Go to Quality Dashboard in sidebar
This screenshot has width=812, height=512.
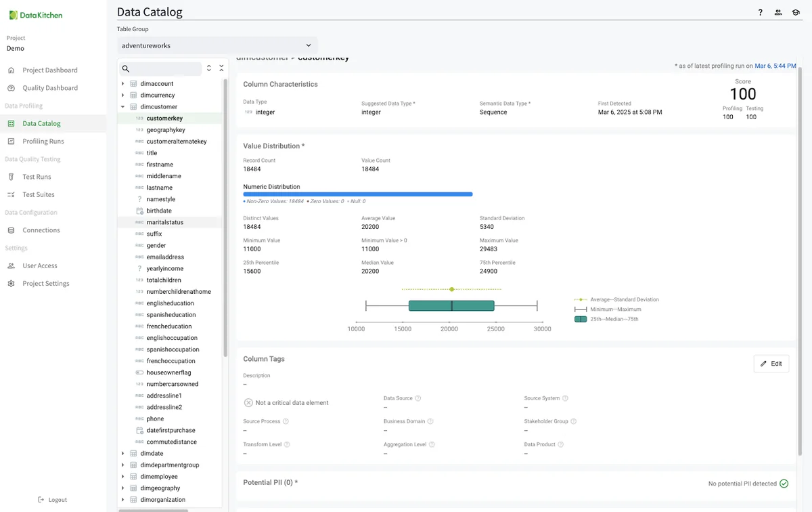(50, 88)
